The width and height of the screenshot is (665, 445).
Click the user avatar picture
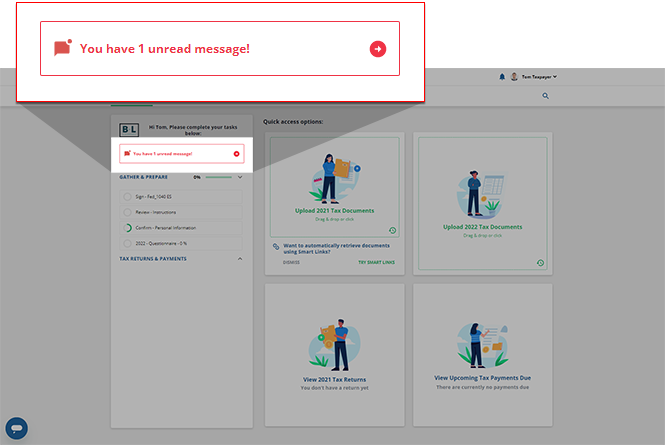514,77
